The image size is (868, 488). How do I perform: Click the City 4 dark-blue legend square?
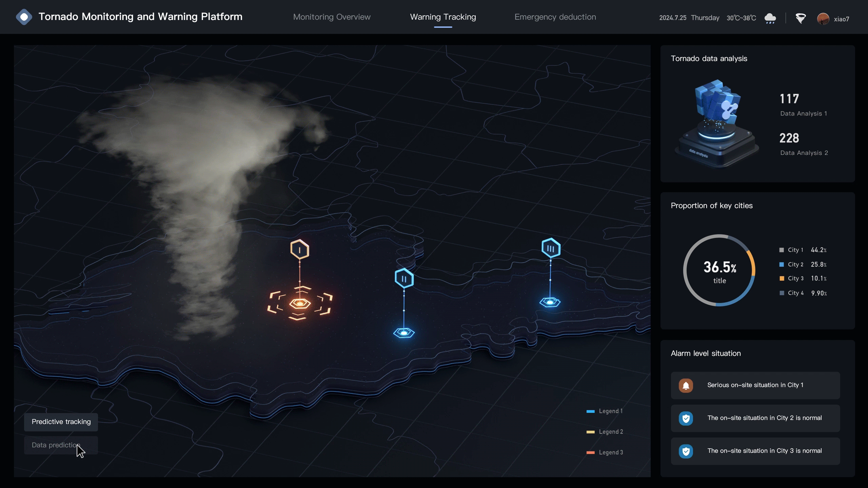(782, 293)
